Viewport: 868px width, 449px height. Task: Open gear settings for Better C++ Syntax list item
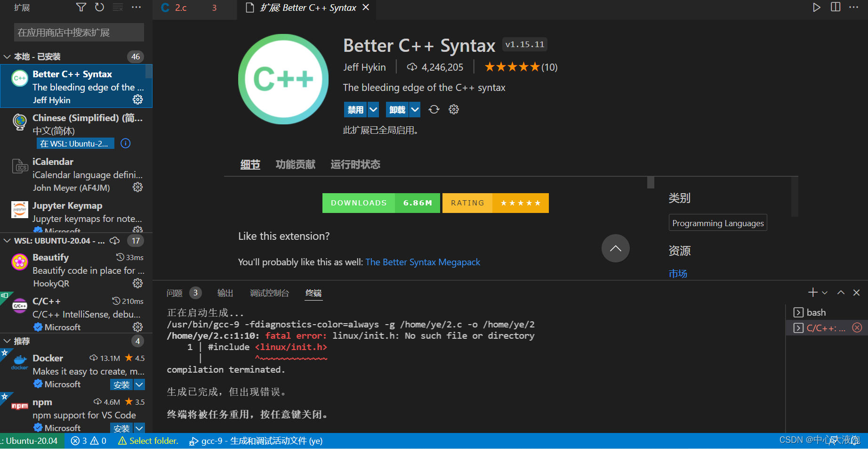pyautogui.click(x=137, y=99)
